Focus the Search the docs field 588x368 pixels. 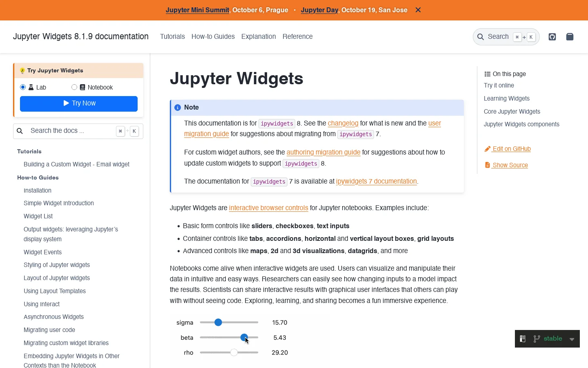[x=78, y=131]
